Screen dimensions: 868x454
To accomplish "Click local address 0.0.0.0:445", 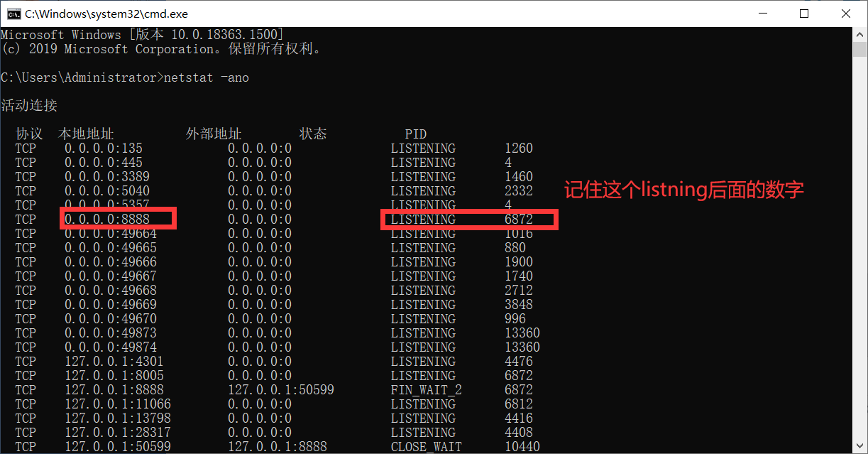I will coord(104,163).
